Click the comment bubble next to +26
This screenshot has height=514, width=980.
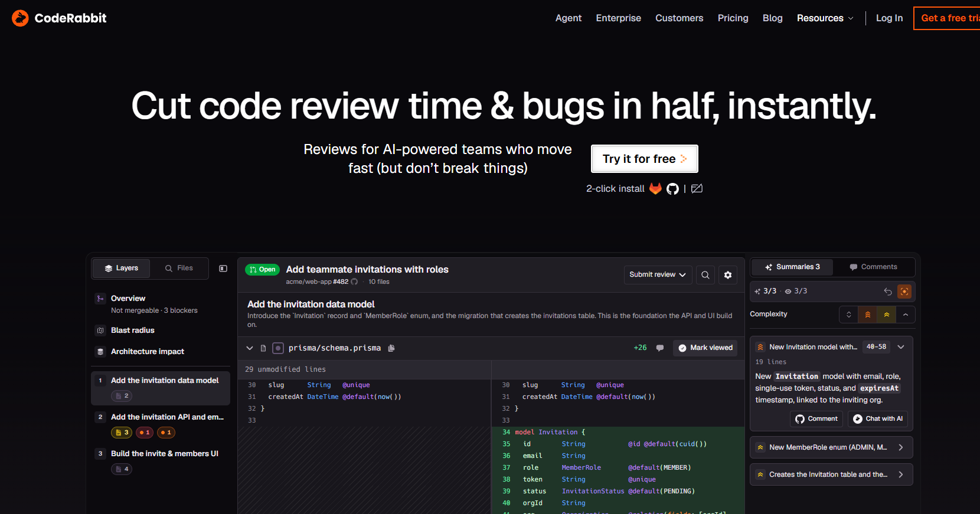(660, 348)
